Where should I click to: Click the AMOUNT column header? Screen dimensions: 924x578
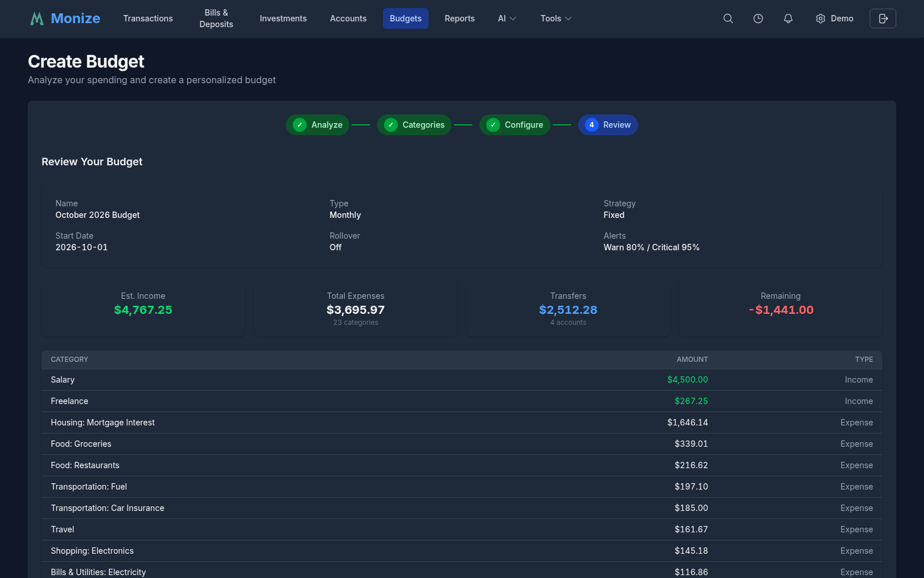point(692,360)
